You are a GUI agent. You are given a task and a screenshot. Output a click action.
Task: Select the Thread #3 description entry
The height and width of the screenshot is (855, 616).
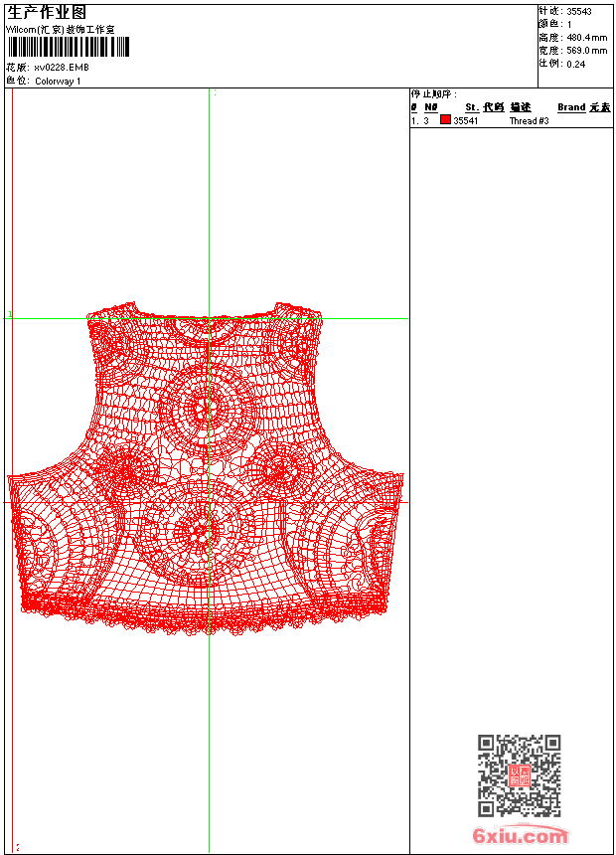click(x=530, y=121)
